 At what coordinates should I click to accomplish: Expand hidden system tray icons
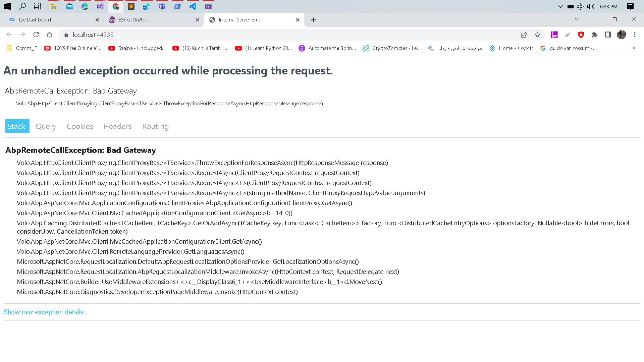coord(560,6)
